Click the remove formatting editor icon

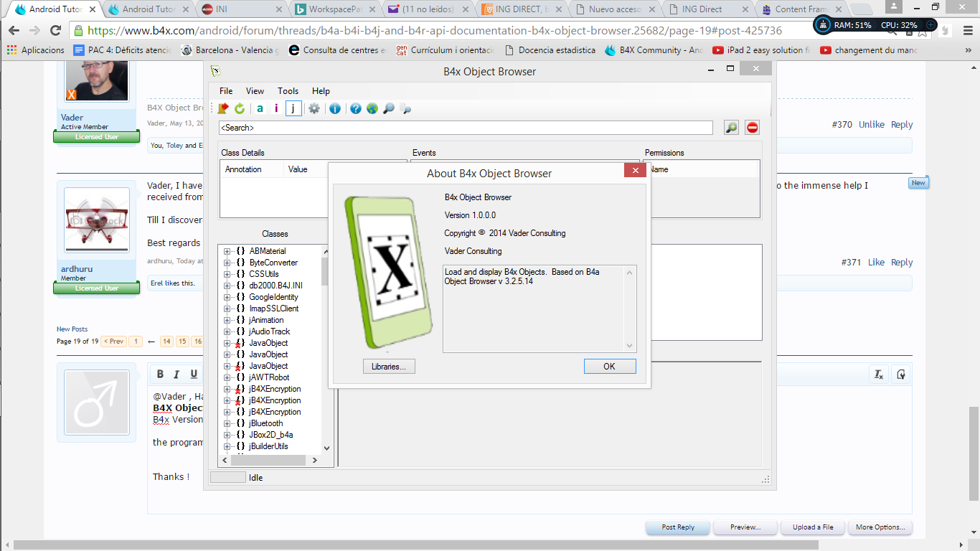(878, 374)
